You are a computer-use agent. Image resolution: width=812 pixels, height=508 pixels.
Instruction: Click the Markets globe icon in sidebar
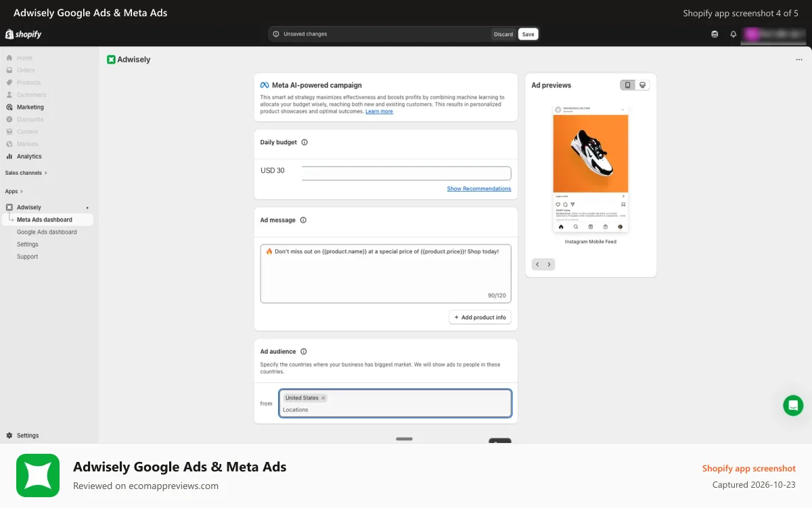point(9,144)
